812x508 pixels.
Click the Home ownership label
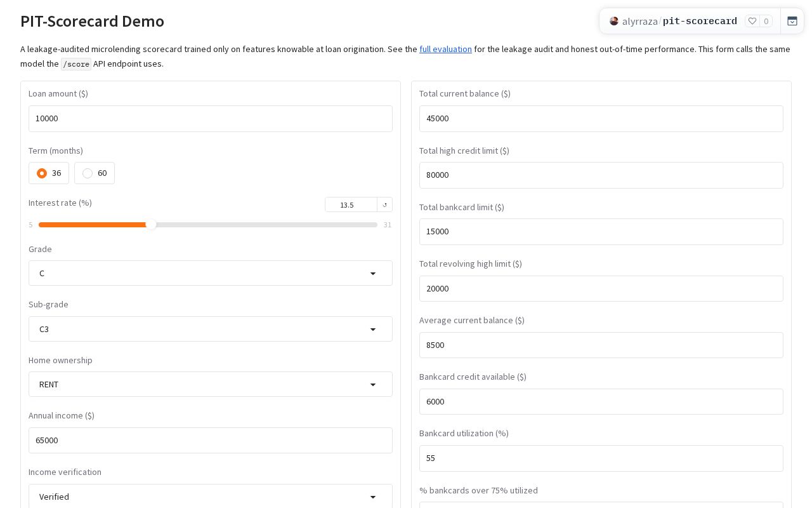click(x=60, y=360)
